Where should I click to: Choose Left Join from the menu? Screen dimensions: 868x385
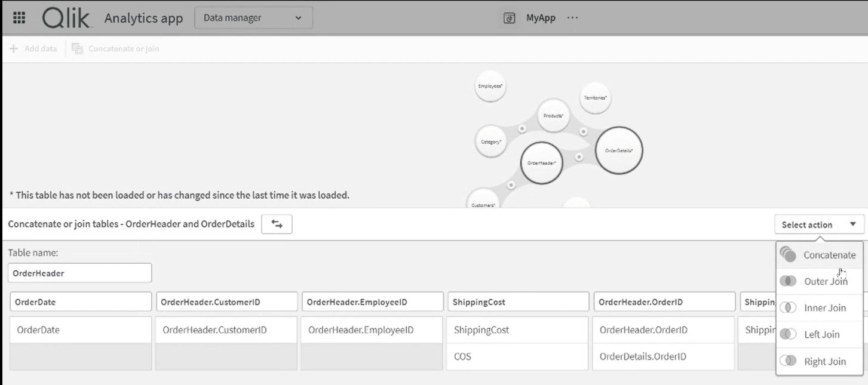pyautogui.click(x=823, y=334)
